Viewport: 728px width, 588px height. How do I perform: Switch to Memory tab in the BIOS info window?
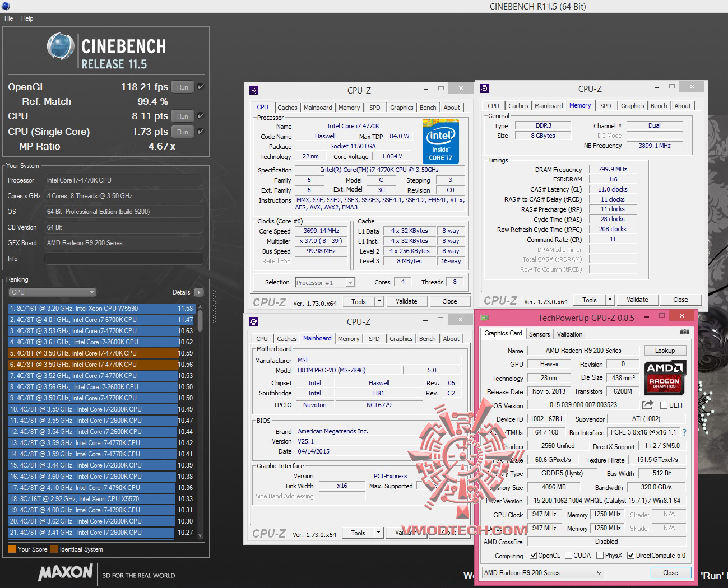tap(349, 339)
